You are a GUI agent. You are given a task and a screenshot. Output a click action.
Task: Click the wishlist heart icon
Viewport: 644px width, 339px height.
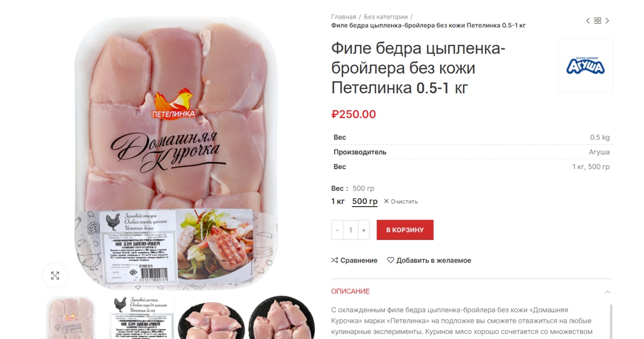[x=390, y=260]
